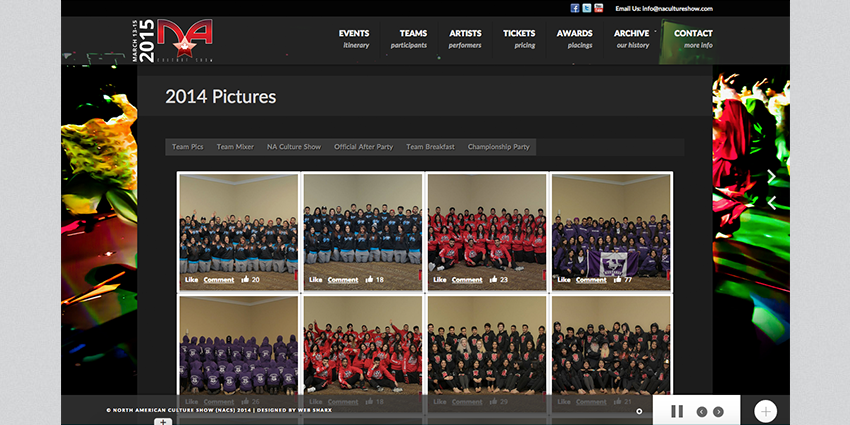Open the Contact more info menu
The height and width of the screenshot is (425, 850).
[693, 39]
